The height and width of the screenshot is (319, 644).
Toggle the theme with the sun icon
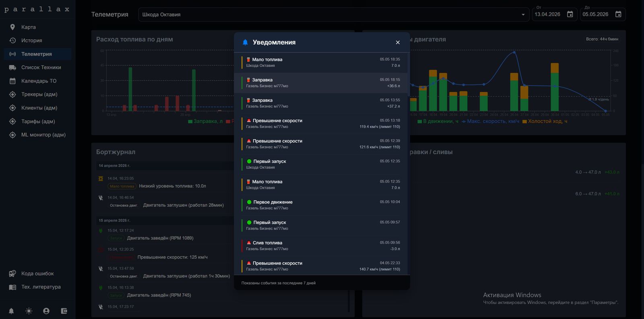pos(29,311)
